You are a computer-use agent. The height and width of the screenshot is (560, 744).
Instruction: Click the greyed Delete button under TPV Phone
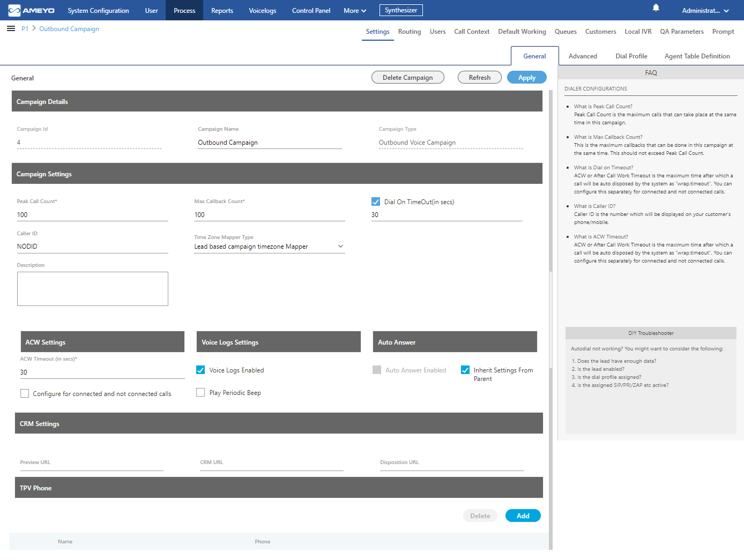coord(480,516)
